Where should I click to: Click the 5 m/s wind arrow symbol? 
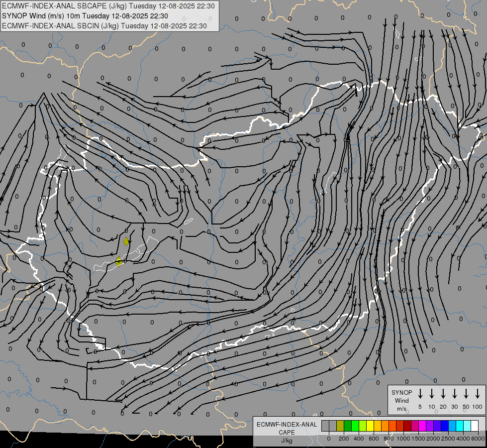coord(420,394)
